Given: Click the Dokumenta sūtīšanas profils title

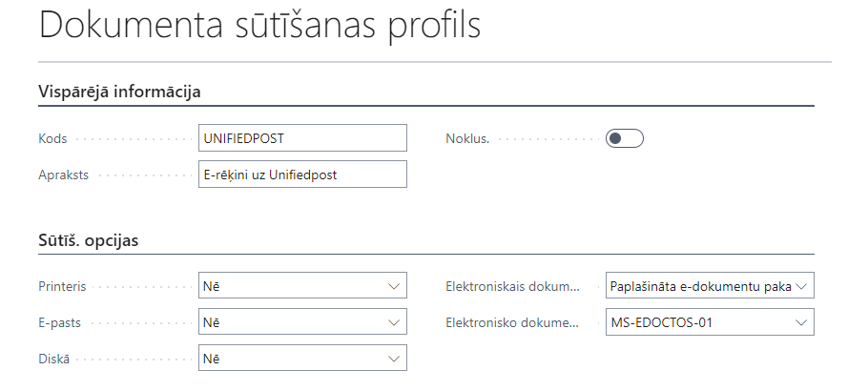Looking at the screenshot, I should [x=259, y=27].
